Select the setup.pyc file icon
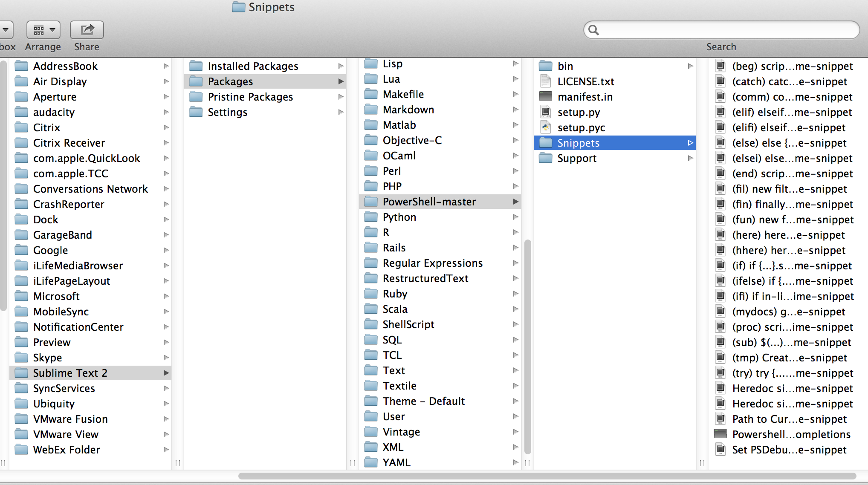This screenshot has height=485, width=868. click(546, 127)
